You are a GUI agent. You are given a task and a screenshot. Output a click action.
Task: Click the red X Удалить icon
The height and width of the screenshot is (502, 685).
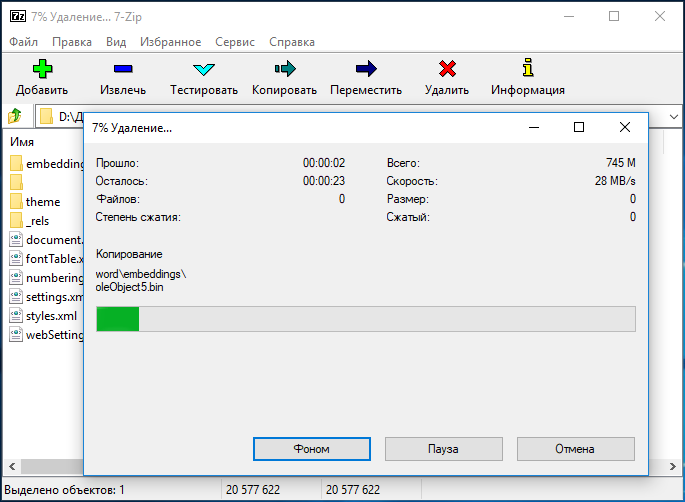[447, 69]
